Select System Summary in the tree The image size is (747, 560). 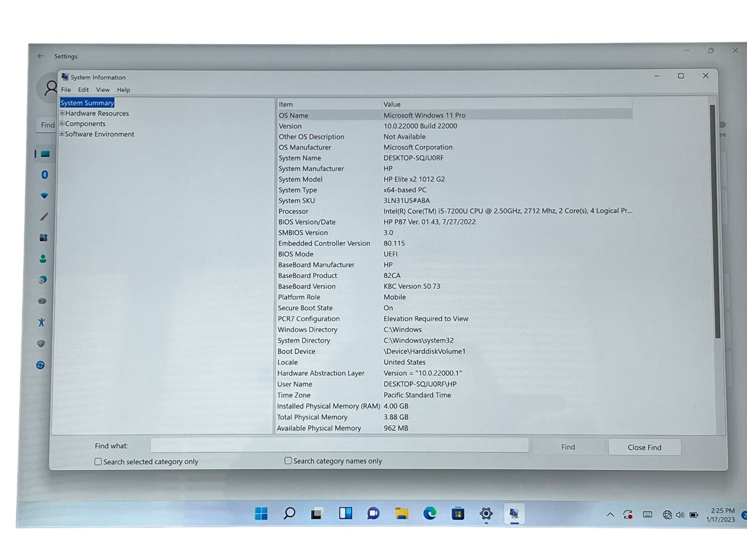click(87, 103)
